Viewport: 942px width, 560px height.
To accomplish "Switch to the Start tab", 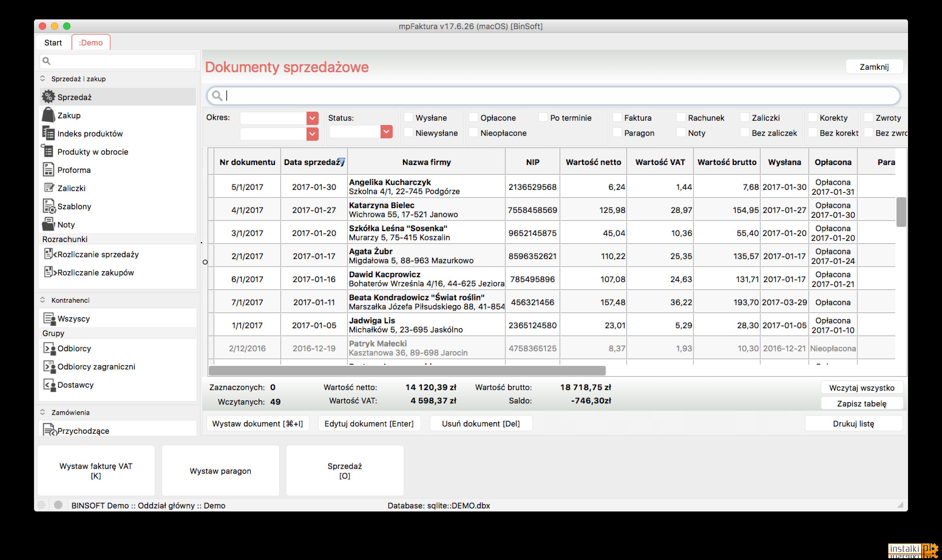I will tap(53, 42).
